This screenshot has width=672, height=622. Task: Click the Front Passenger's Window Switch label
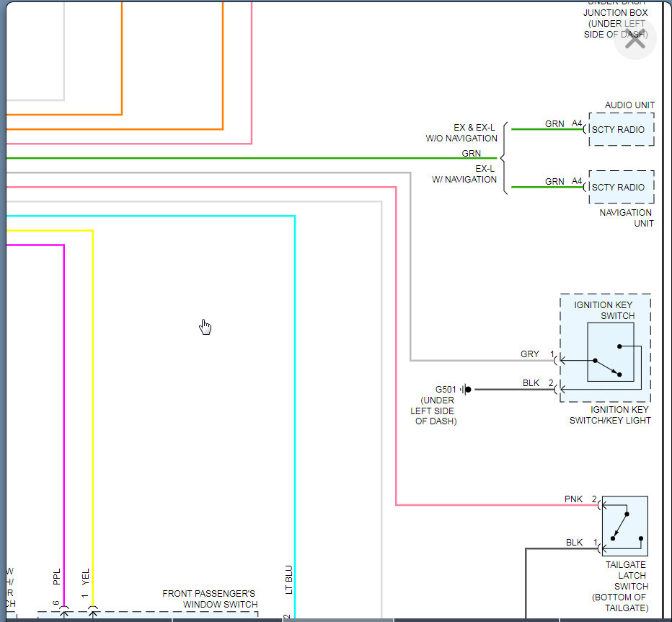tap(208, 599)
